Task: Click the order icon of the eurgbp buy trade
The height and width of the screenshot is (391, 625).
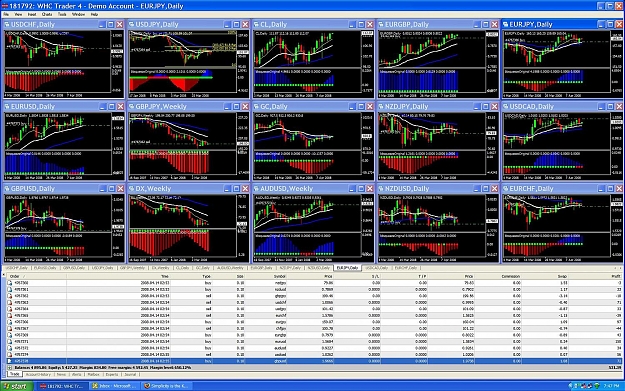Action: pyautogui.click(x=10, y=335)
